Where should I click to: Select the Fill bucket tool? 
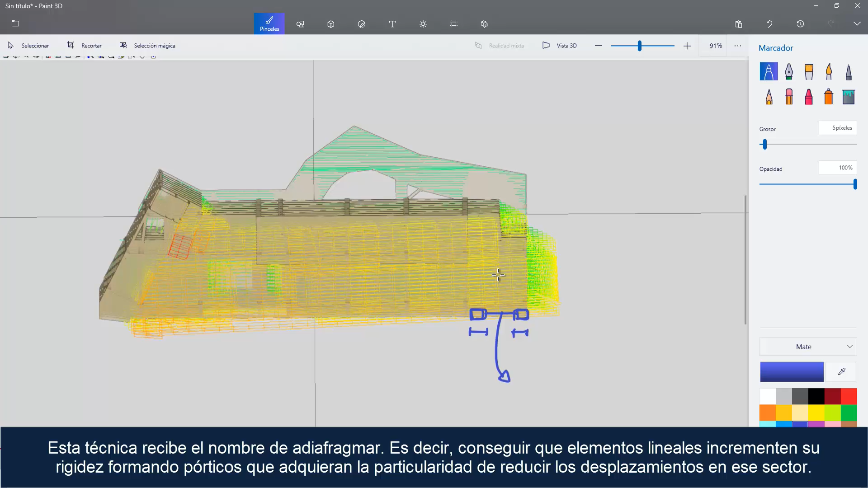849,97
